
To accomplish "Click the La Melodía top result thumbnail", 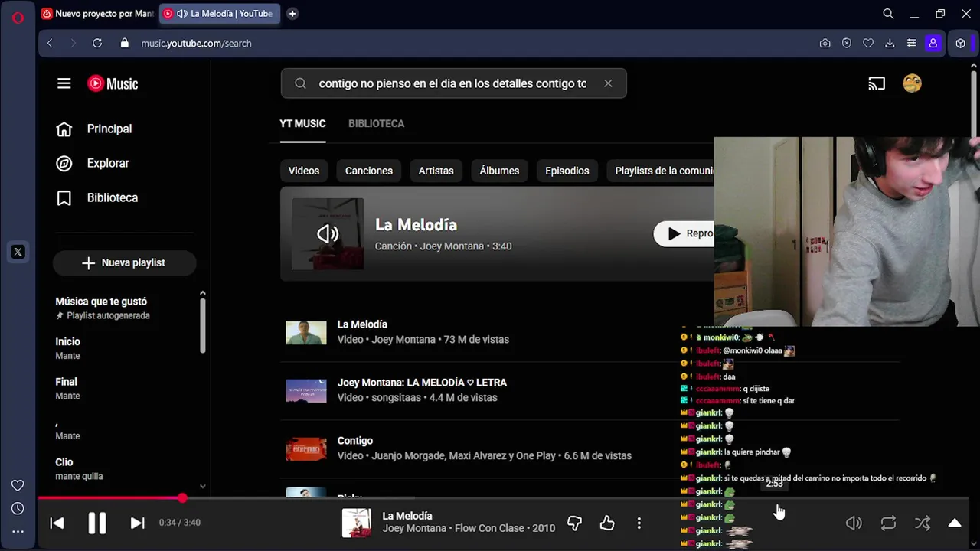I will (x=328, y=233).
